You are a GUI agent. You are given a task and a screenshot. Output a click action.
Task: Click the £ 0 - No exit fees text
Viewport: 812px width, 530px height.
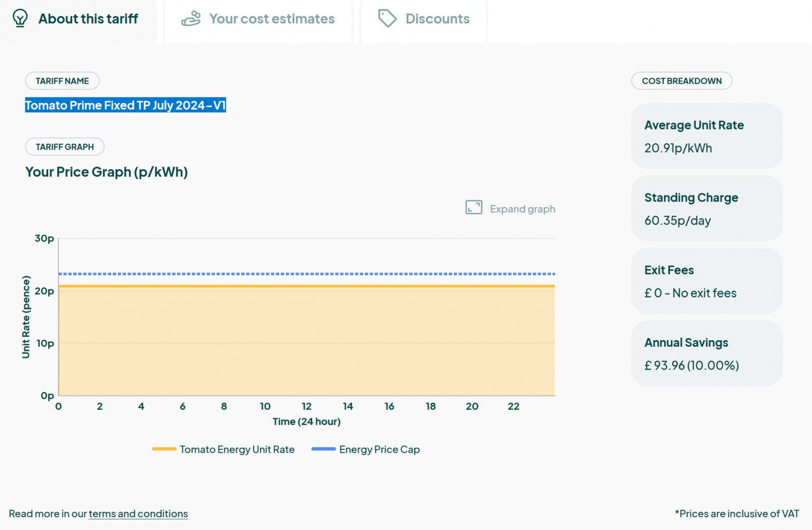(690, 293)
